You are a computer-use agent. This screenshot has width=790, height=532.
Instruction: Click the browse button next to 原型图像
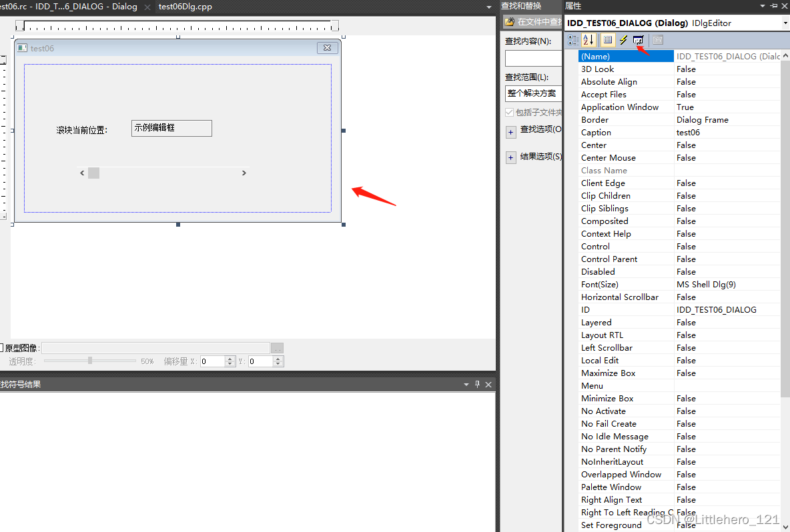pos(277,347)
